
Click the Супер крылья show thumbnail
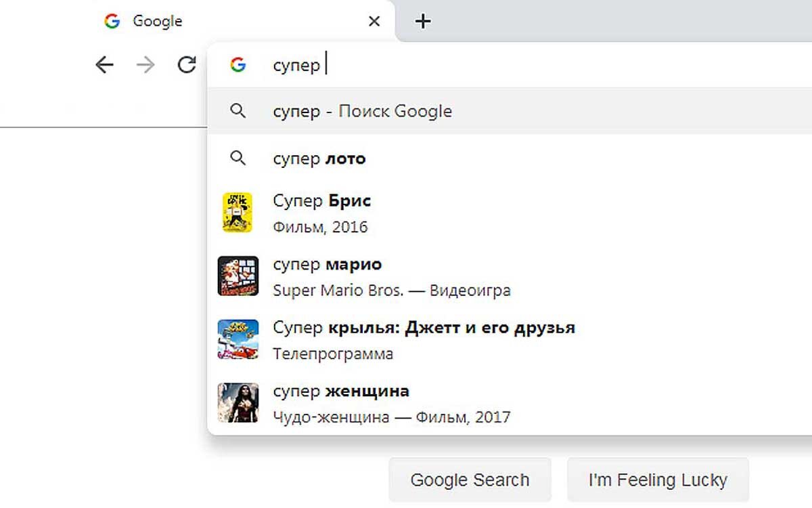click(x=238, y=339)
